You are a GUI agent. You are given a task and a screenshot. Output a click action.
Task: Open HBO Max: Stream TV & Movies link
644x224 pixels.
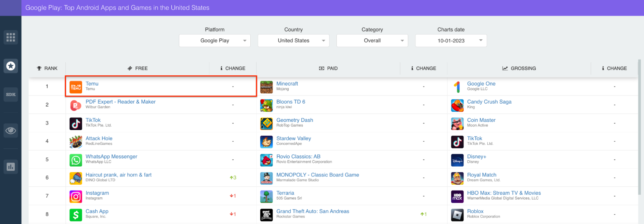pos(504,193)
